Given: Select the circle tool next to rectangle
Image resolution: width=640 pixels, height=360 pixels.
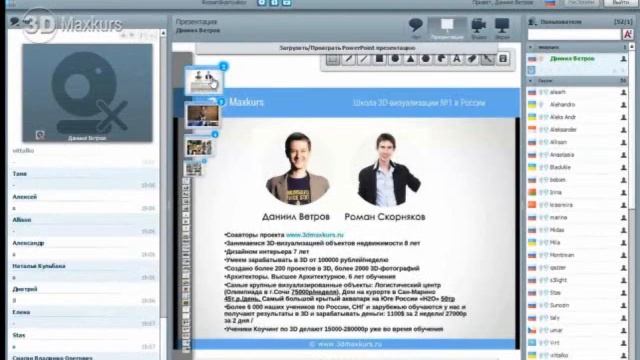Looking at the screenshot, I should tap(395, 59).
